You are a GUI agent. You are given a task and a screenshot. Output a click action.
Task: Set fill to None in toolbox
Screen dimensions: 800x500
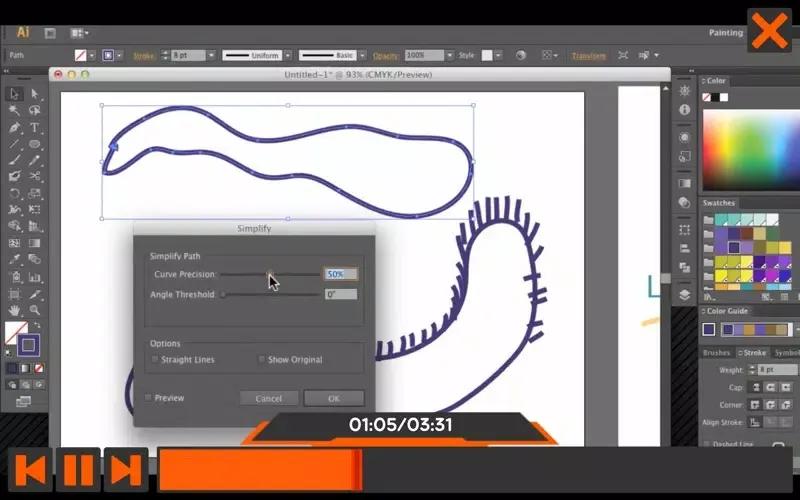(x=39, y=368)
